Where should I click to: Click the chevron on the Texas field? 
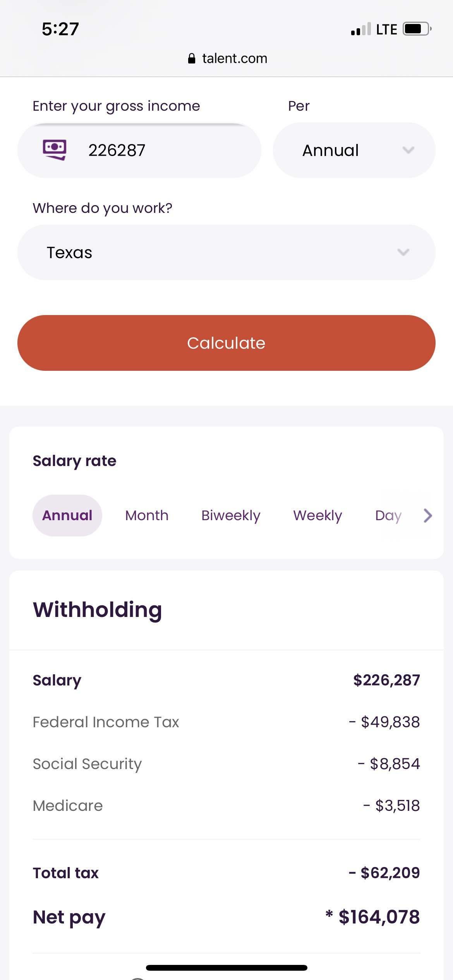[x=403, y=252]
